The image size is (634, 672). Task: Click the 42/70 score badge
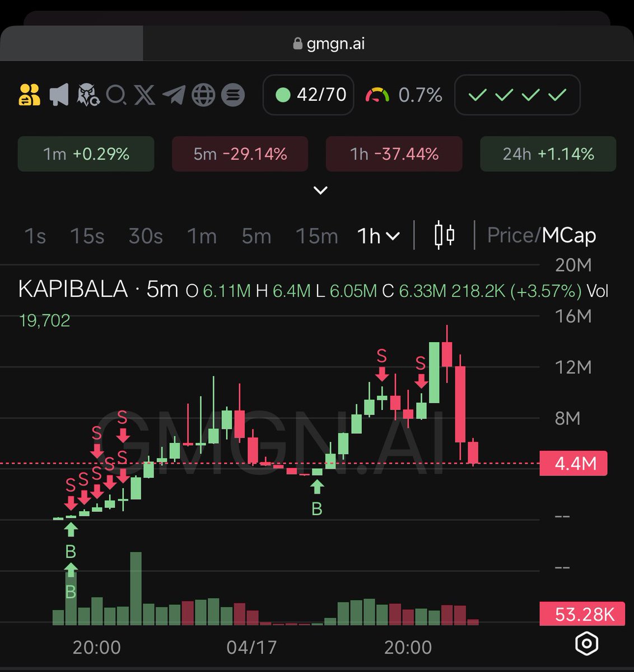tap(309, 95)
